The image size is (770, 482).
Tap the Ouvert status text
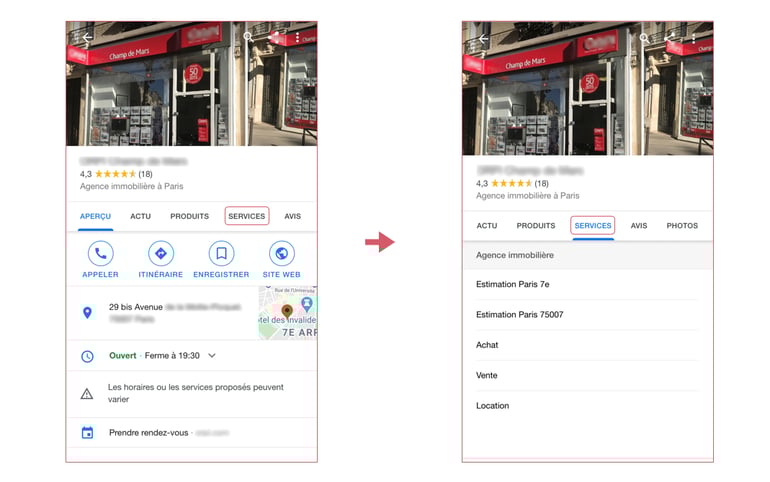tap(122, 355)
